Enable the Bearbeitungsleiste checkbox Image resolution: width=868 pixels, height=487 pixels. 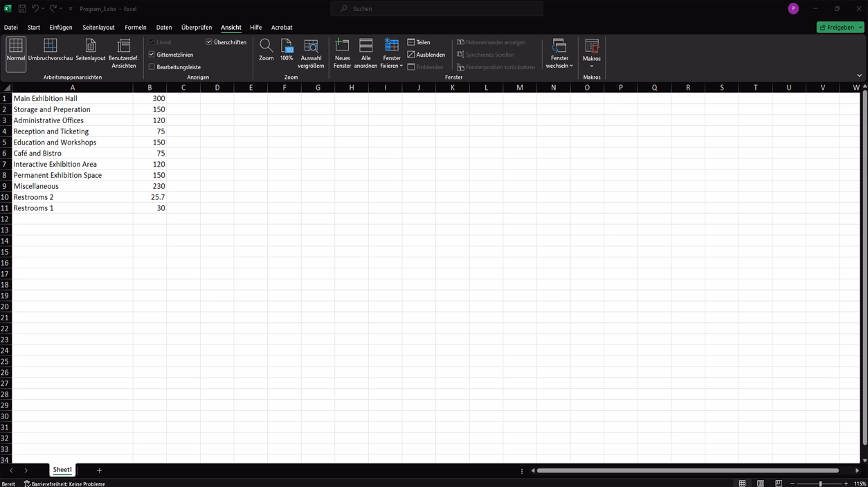click(x=152, y=67)
